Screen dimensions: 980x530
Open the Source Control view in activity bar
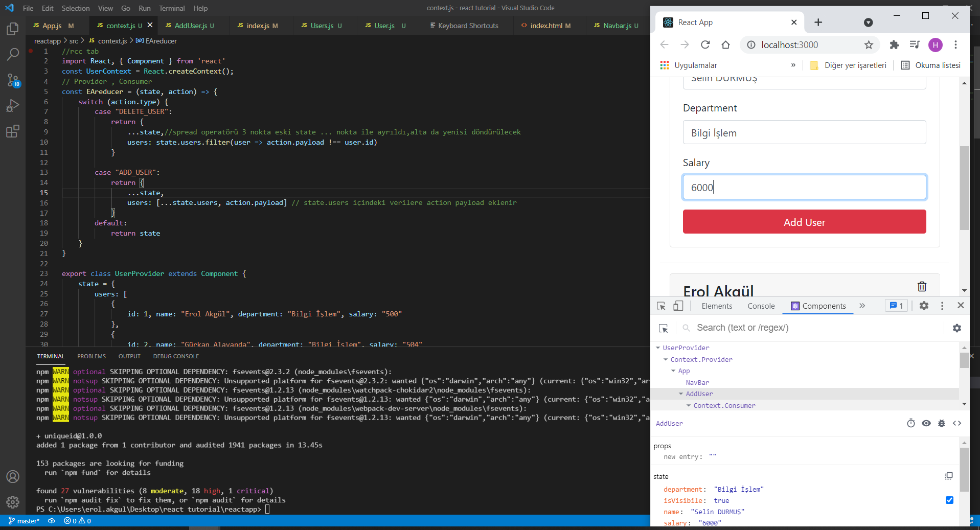(13, 80)
